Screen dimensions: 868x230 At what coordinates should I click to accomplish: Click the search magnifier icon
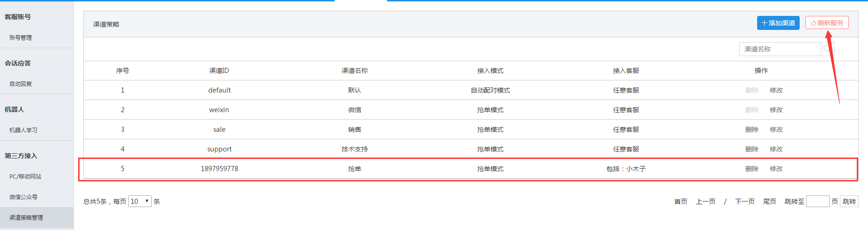(827, 49)
